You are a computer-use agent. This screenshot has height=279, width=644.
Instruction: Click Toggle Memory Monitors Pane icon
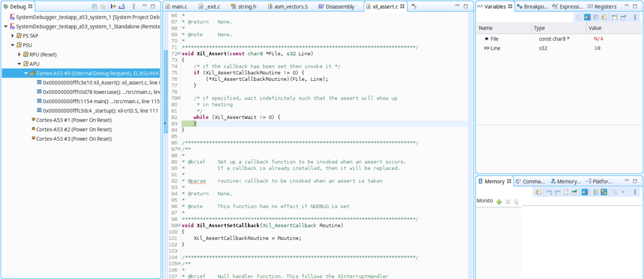(596, 192)
